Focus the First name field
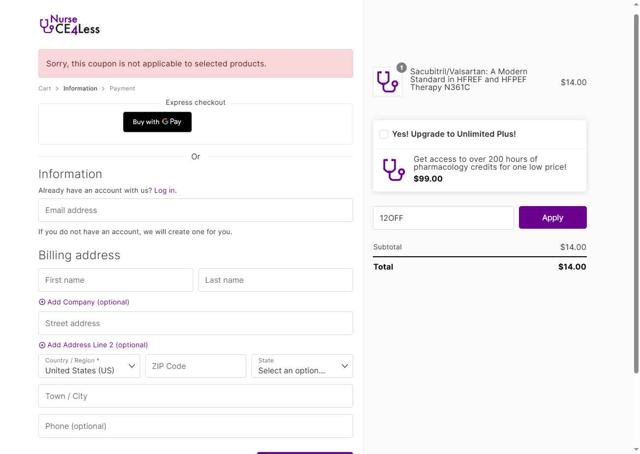 pos(116,280)
